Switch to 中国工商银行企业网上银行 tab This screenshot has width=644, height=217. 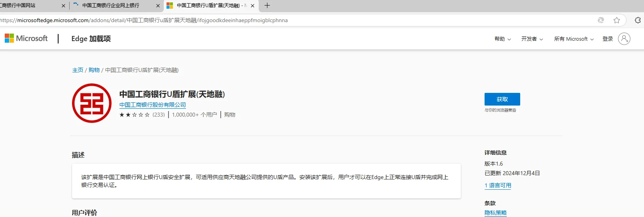pyautogui.click(x=111, y=6)
